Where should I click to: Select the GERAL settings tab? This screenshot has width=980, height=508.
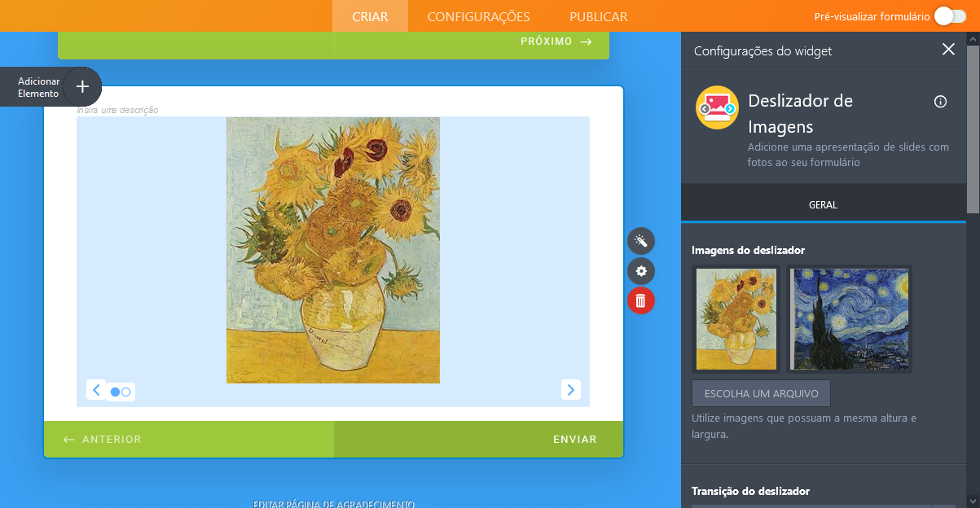[x=823, y=204]
